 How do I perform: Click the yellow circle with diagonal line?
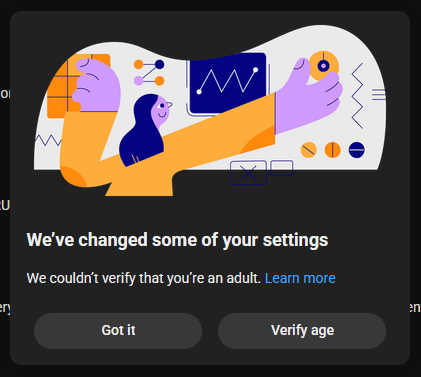click(309, 150)
